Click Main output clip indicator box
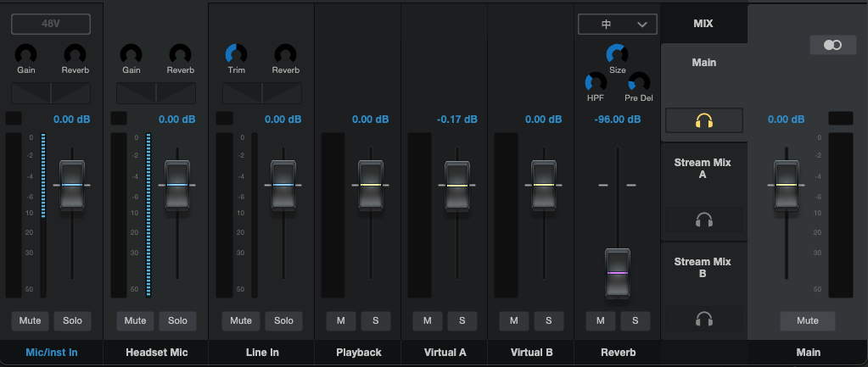The image size is (868, 367). pos(841,119)
